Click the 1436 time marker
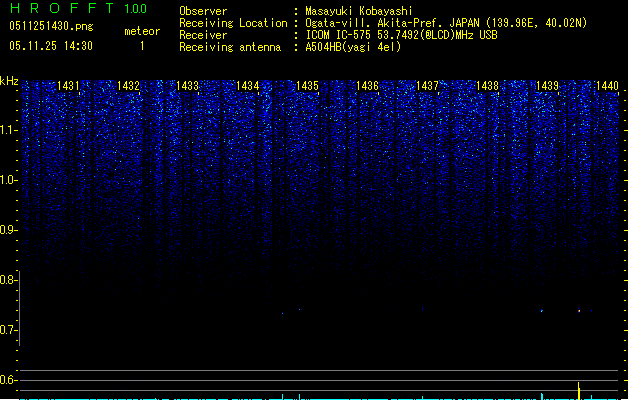 (x=367, y=86)
